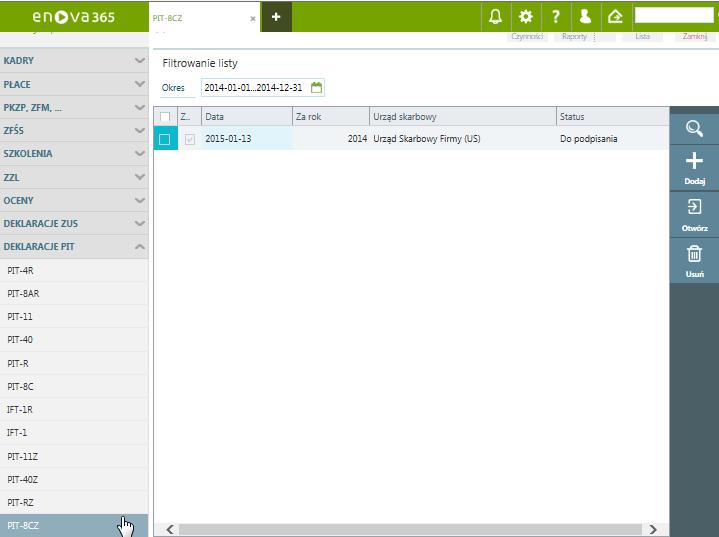The image size is (719, 537).
Task: Open PIT-8C in the sidebar
Action: (x=74, y=387)
